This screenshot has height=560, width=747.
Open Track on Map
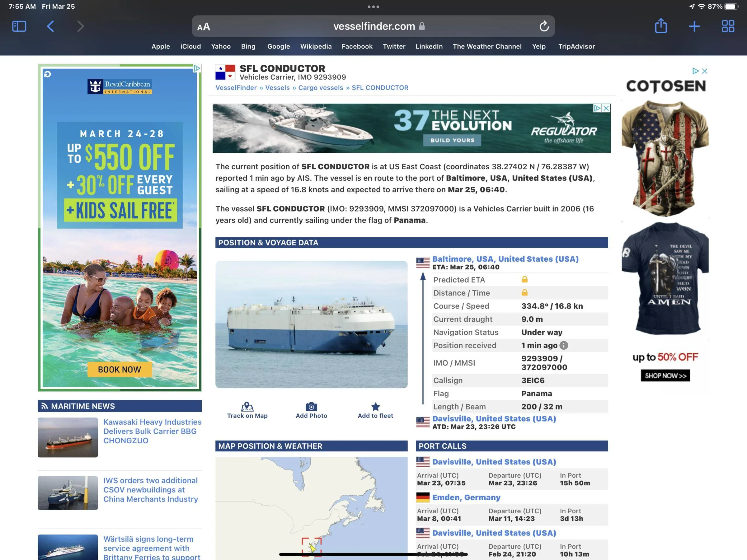point(247,410)
